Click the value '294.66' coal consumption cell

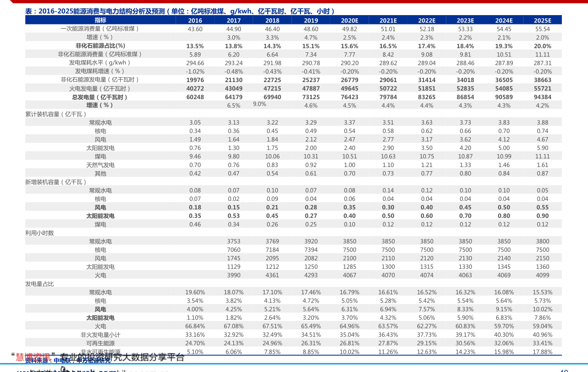[x=195, y=63]
